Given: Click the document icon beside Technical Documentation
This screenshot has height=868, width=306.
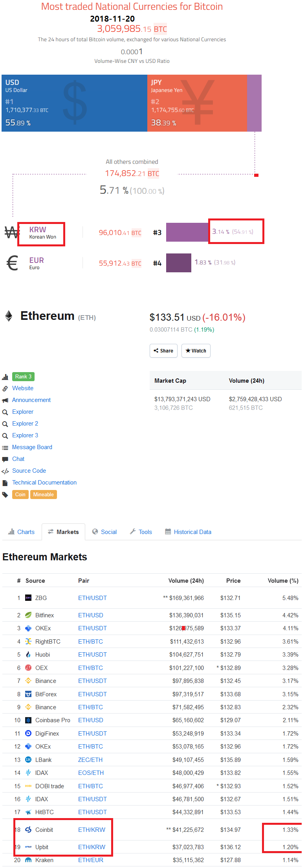Looking at the screenshot, I should pos(5,483).
